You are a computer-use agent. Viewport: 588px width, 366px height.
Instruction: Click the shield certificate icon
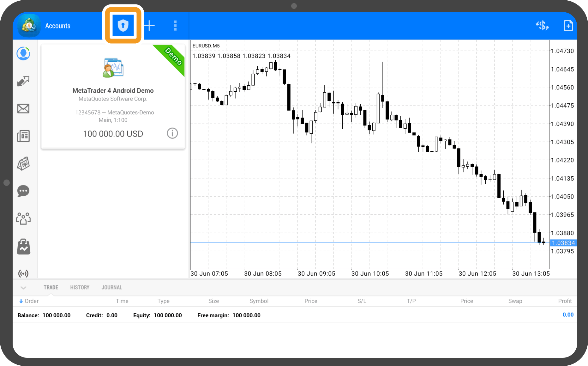[123, 25]
